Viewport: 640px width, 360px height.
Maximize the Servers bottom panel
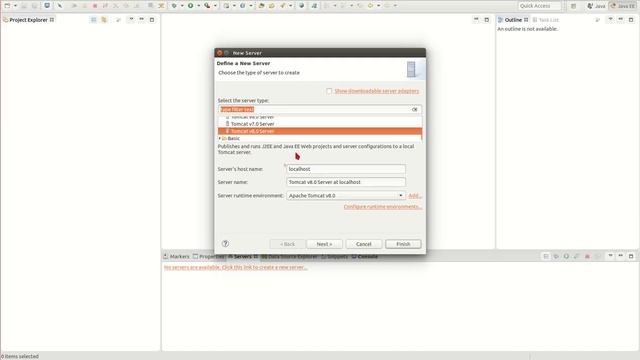631,256
